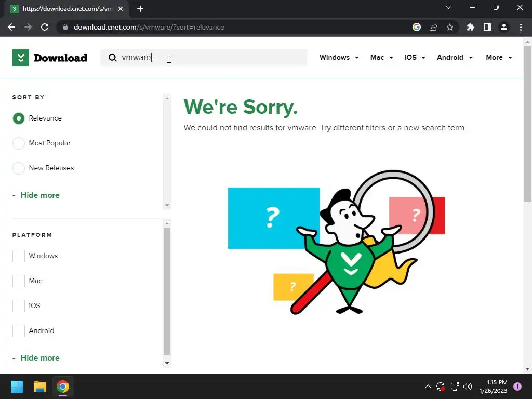The width and height of the screenshot is (532, 399).
Task: Click the Sort By panel scroll down arrow
Action: [167, 205]
